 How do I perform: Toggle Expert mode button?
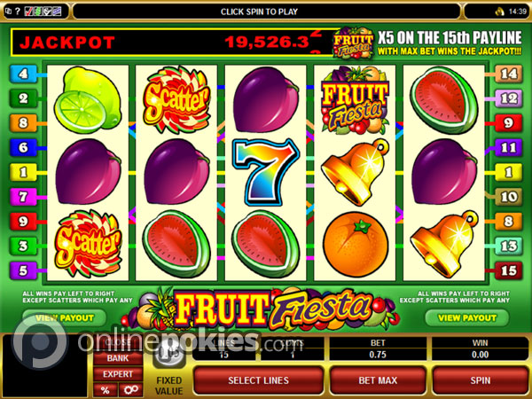[118, 374]
